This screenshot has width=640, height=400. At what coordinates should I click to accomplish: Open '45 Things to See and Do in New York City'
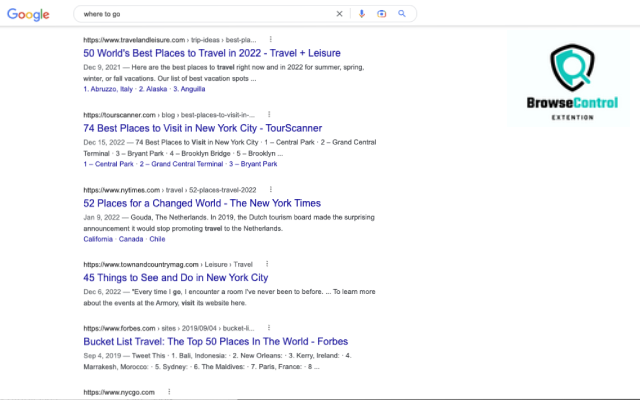point(176,278)
